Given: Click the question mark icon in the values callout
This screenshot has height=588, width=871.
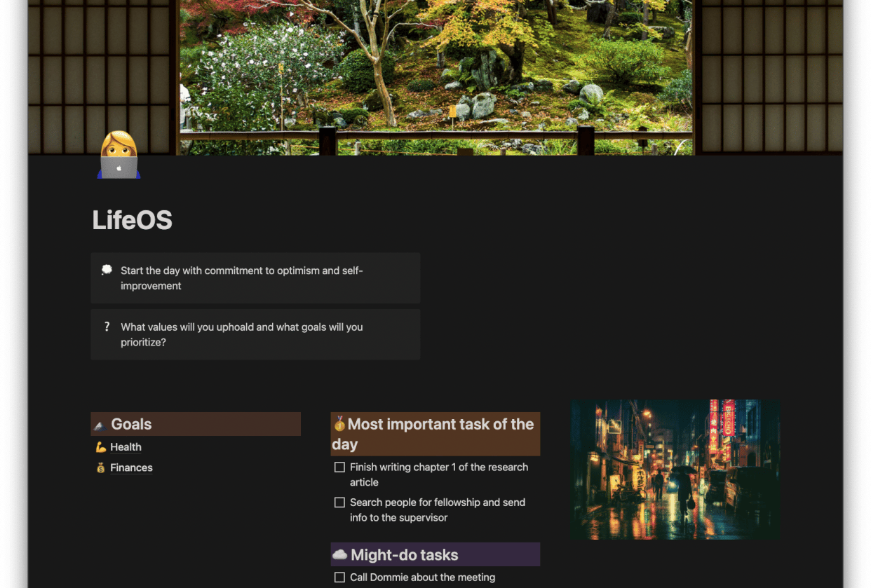Looking at the screenshot, I should pyautogui.click(x=107, y=327).
